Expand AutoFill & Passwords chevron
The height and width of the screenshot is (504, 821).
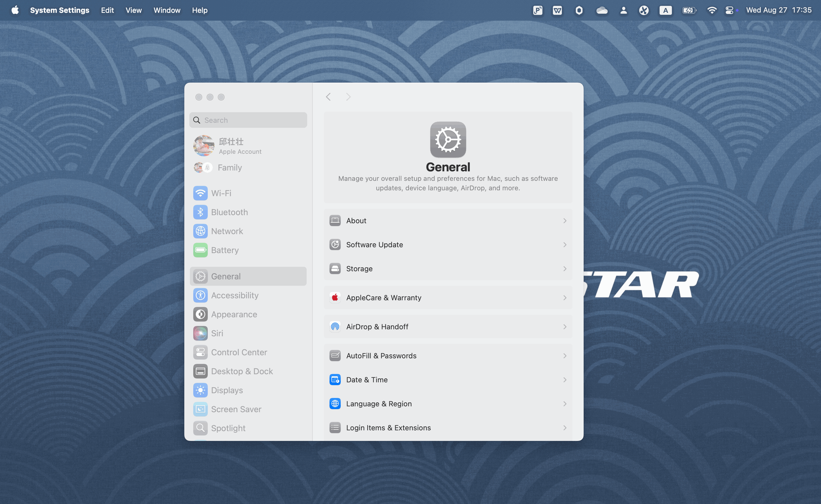[565, 355]
